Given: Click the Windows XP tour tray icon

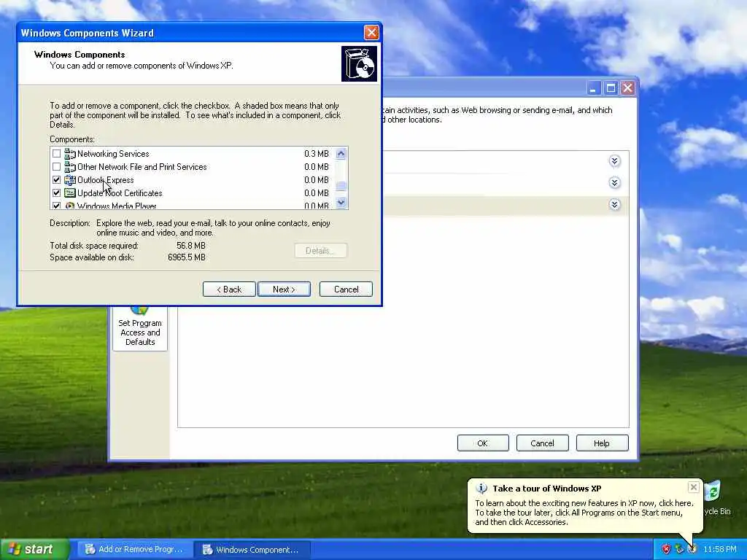Looking at the screenshot, I should click(692, 550).
